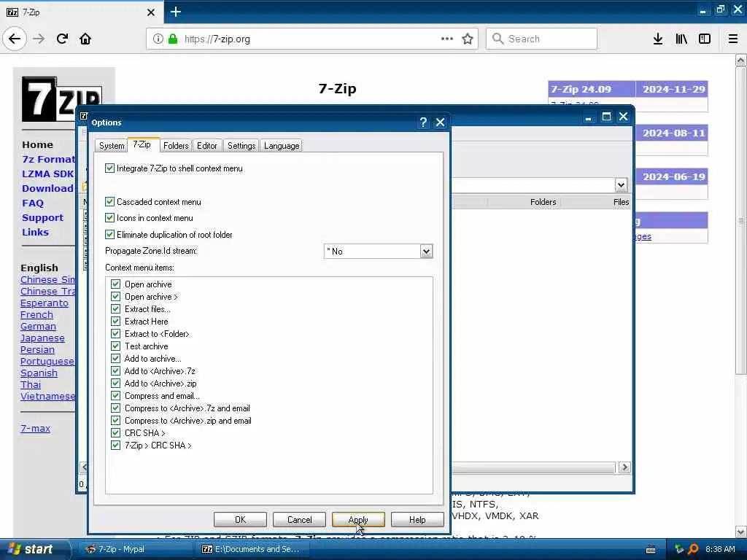Toggle the browser sidebar icon
747x560 pixels.
[705, 39]
